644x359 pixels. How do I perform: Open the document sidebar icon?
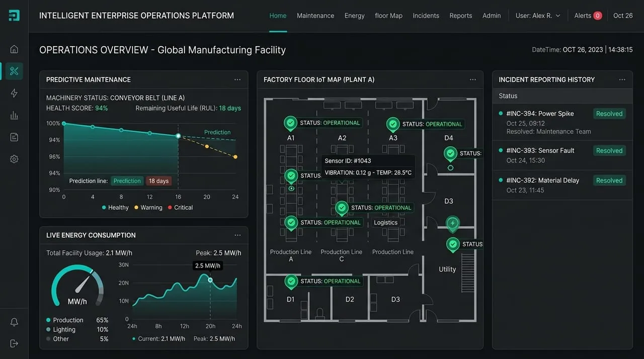tap(14, 137)
